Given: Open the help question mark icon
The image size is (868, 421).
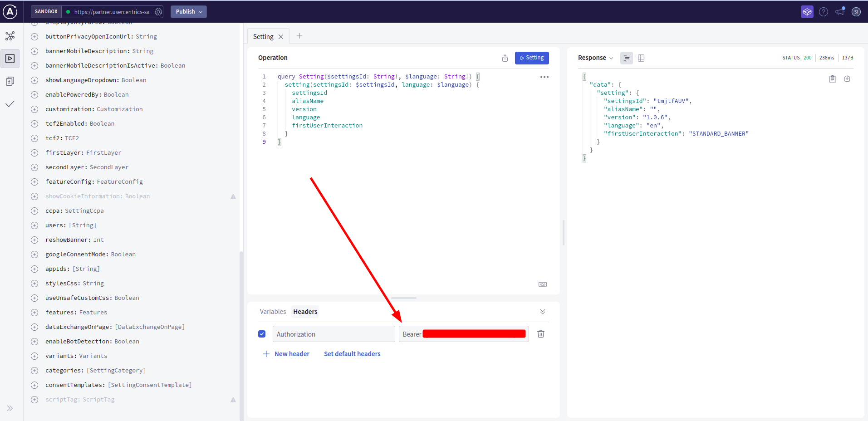Looking at the screenshot, I should pyautogui.click(x=824, y=12).
